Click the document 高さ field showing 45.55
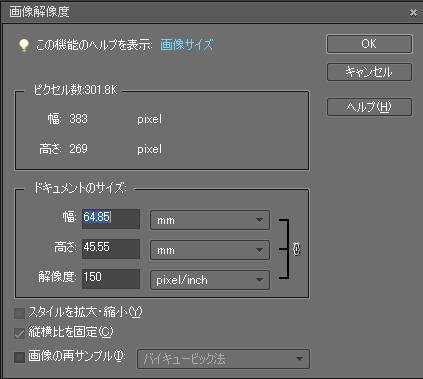Screen dimensions: 423x379 point(111,249)
